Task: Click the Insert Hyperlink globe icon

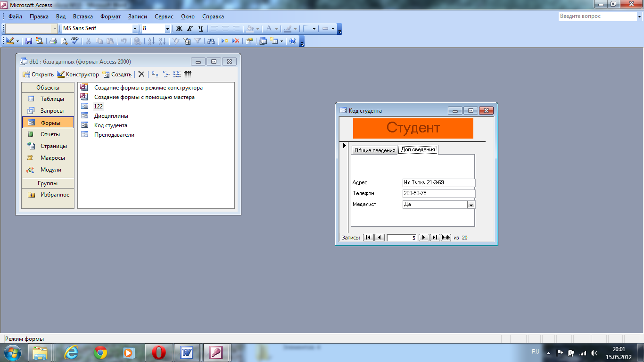Action: pos(137,41)
